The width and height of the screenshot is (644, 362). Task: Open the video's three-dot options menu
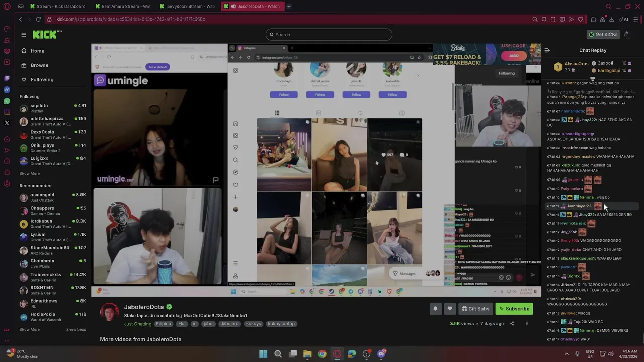pos(527,324)
